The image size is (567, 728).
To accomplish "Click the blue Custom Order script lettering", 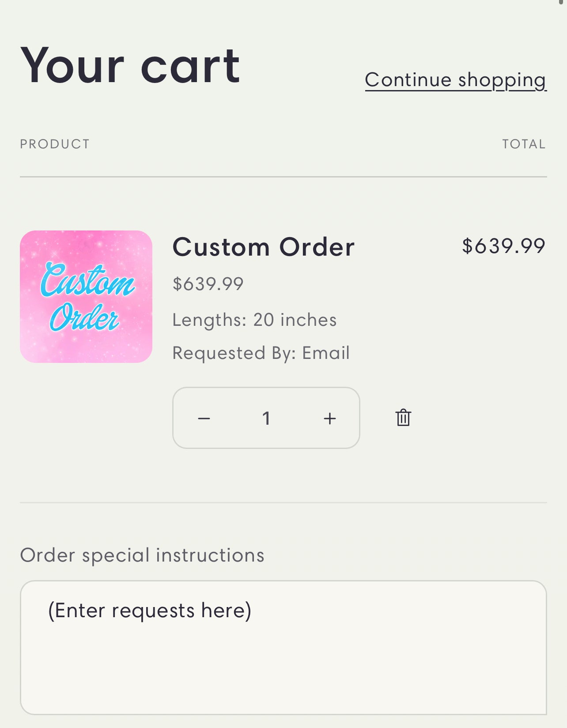I will click(87, 297).
